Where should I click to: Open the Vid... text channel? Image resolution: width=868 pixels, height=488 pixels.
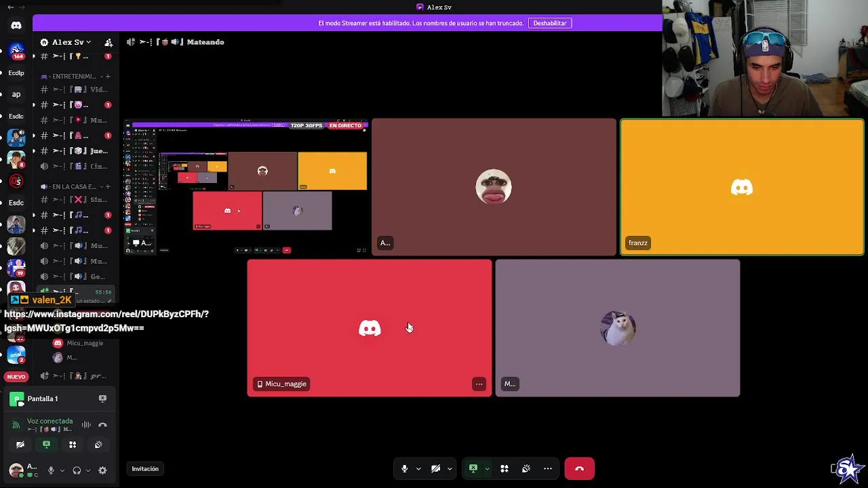pos(75,89)
